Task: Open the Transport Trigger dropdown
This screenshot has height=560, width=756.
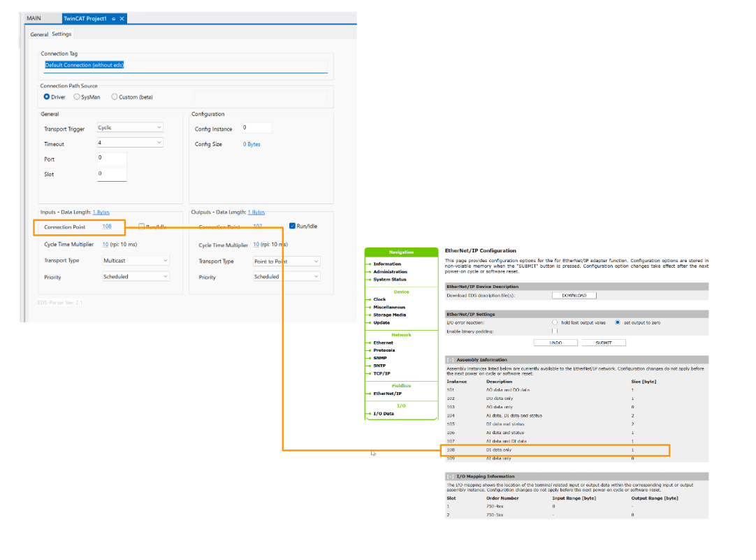Action: coord(130,128)
